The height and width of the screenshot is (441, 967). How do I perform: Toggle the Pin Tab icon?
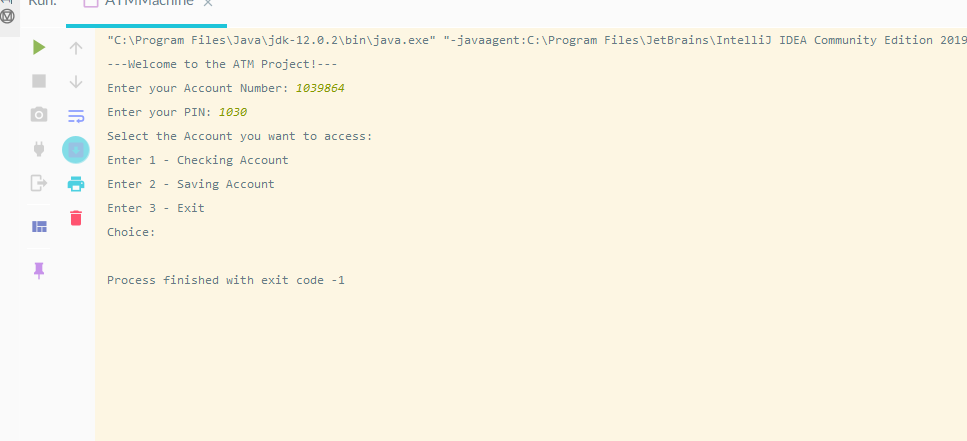pyautogui.click(x=39, y=270)
